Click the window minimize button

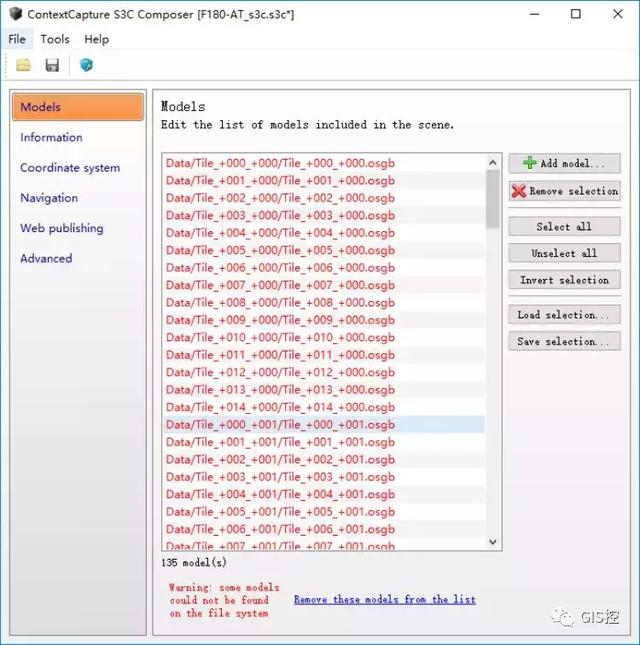(534, 14)
